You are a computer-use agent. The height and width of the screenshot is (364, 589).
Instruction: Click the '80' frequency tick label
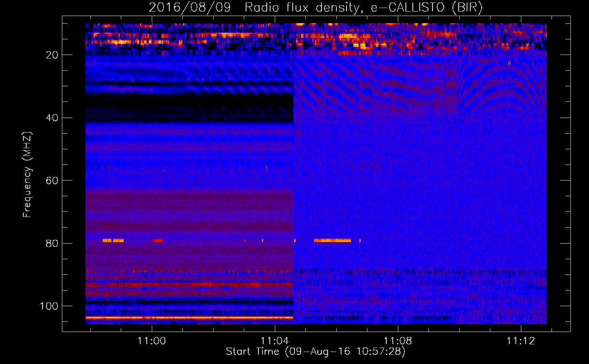click(52, 244)
